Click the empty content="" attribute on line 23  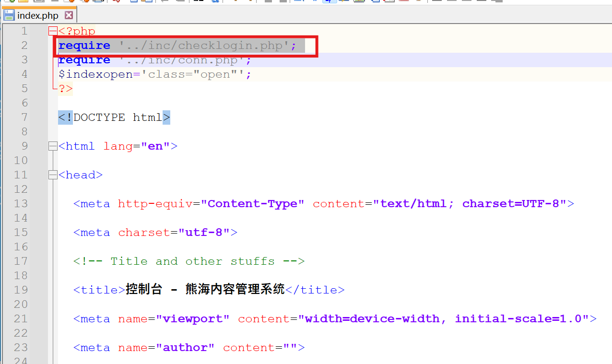click(x=260, y=348)
